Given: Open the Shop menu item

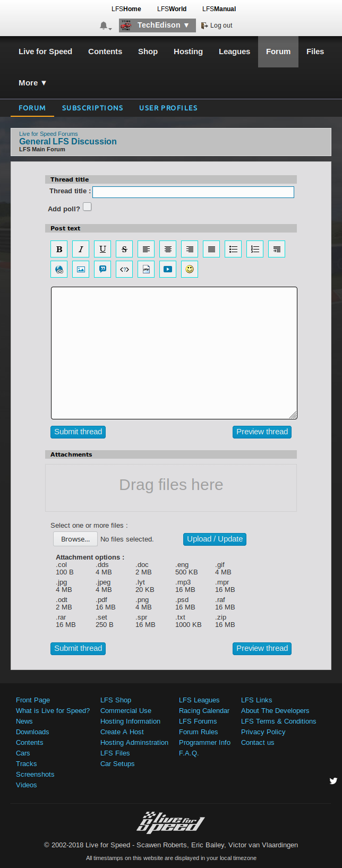Looking at the screenshot, I should coord(148,51).
